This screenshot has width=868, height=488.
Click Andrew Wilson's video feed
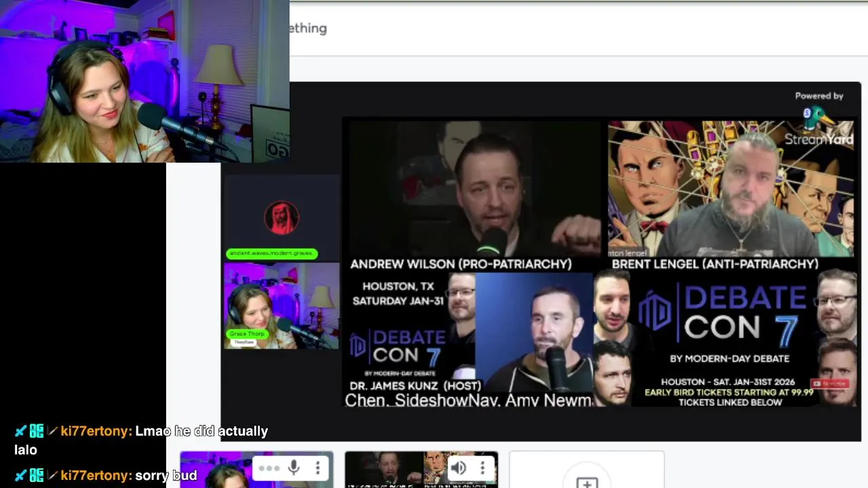click(x=475, y=188)
